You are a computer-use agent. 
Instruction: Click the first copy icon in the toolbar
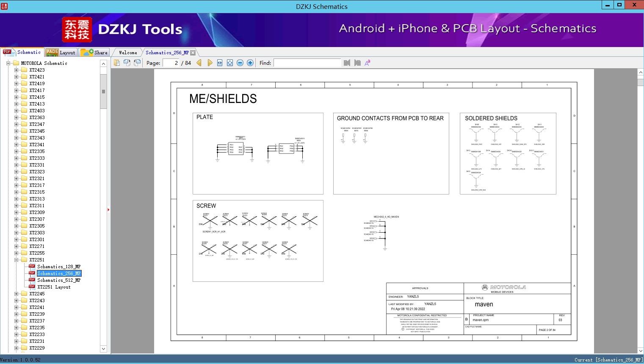coord(116,63)
